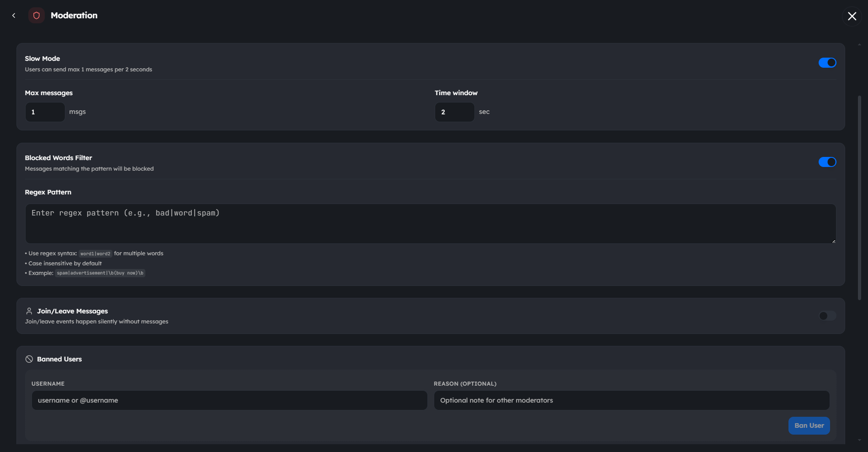The height and width of the screenshot is (452, 868).
Task: Click the no-entry icon next to Banned Users
Action: coord(29,359)
